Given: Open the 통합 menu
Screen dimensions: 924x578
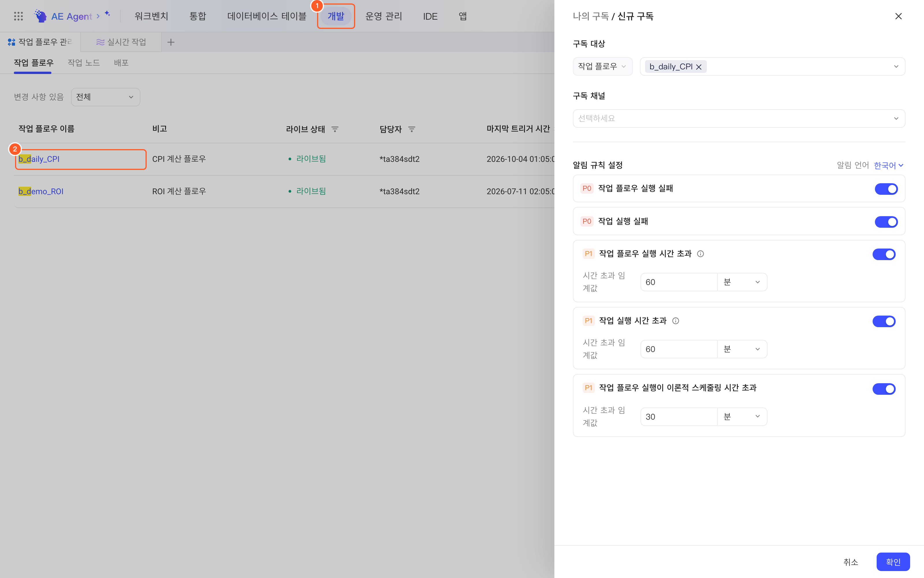Looking at the screenshot, I should pyautogui.click(x=198, y=16).
